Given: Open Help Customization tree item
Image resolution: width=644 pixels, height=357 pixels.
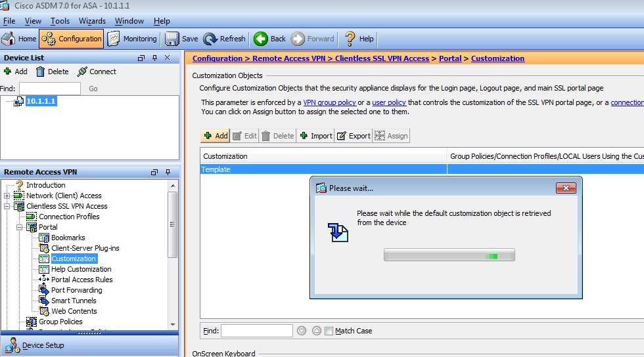Looking at the screenshot, I should [81, 269].
